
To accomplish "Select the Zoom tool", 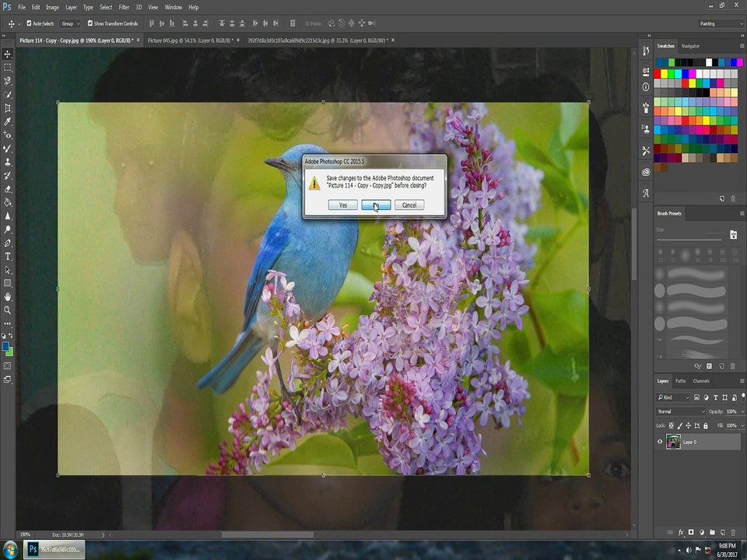I will (x=8, y=310).
